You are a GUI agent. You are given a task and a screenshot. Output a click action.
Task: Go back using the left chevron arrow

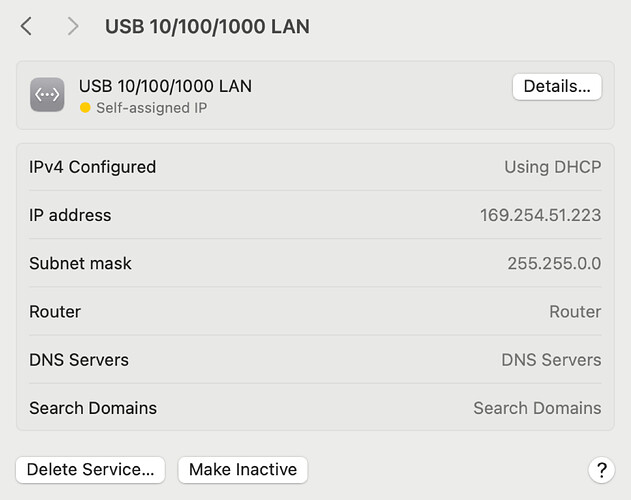[26, 26]
